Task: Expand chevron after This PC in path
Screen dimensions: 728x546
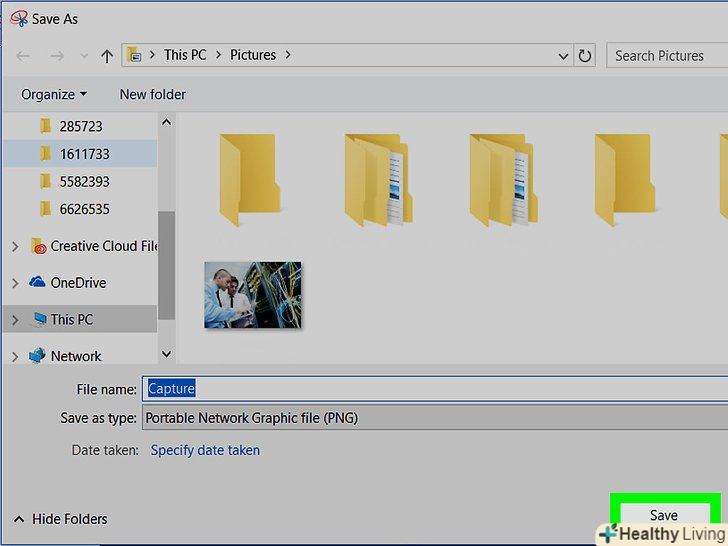Action: pyautogui.click(x=219, y=55)
